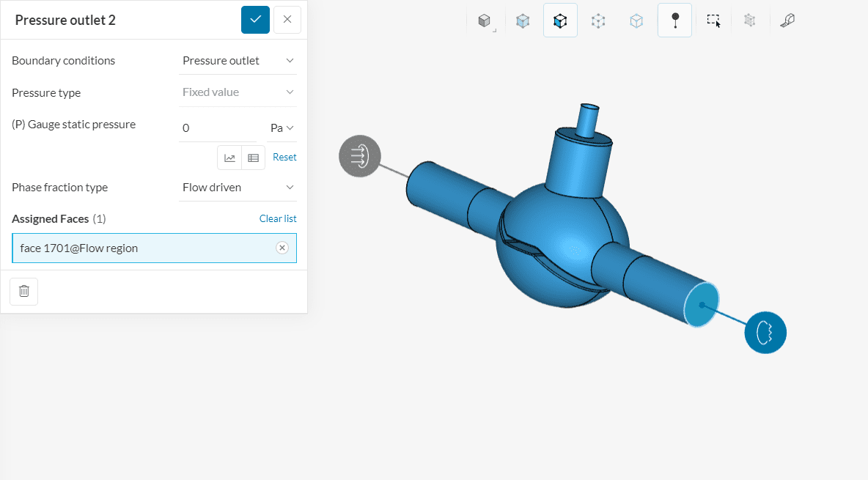The height and width of the screenshot is (480, 868).
Task: Click the mesh wireframe cube icon
Action: click(x=749, y=21)
